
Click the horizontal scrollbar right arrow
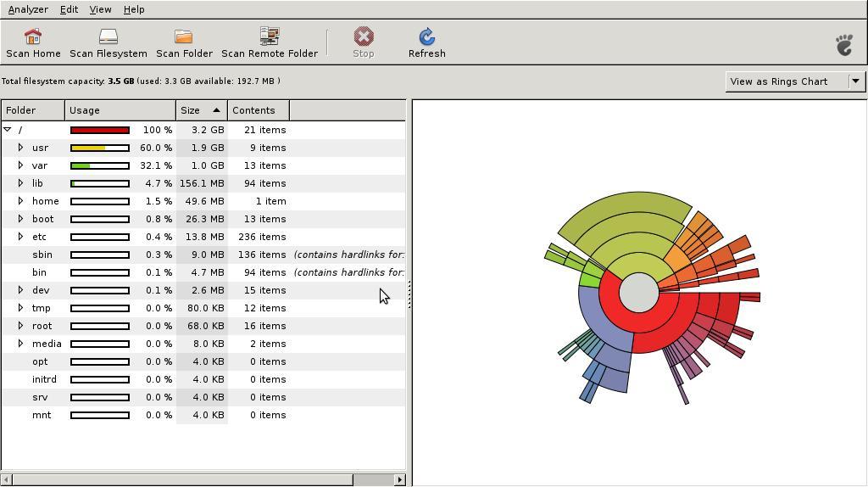[400, 480]
